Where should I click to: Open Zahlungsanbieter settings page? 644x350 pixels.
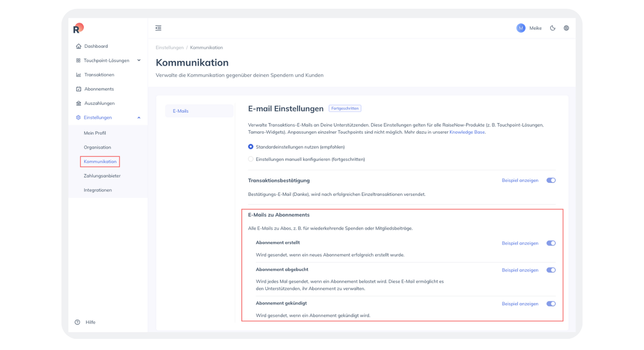tap(102, 176)
